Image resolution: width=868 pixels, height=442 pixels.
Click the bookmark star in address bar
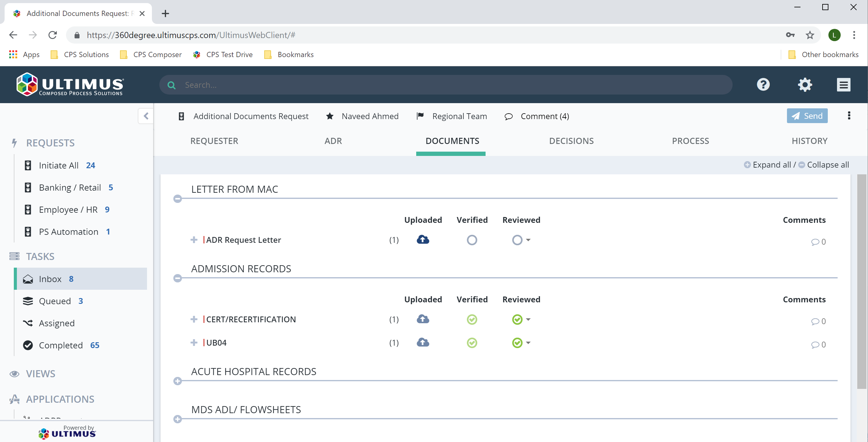(810, 35)
